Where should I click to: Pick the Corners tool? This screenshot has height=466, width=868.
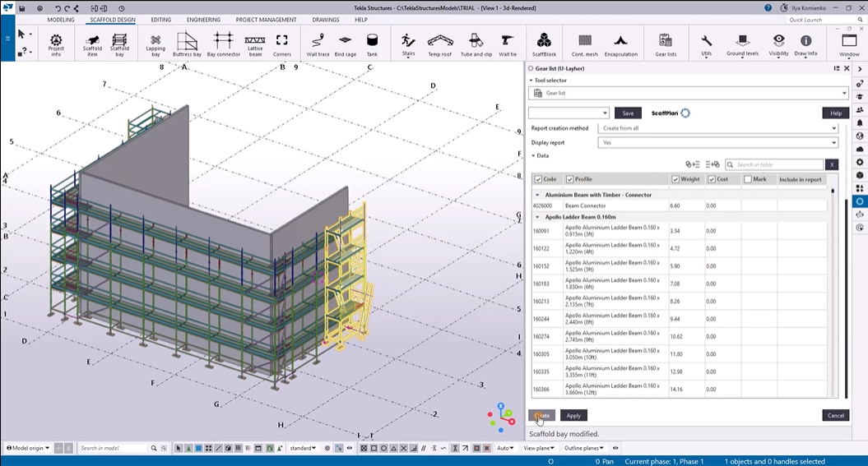click(281, 45)
